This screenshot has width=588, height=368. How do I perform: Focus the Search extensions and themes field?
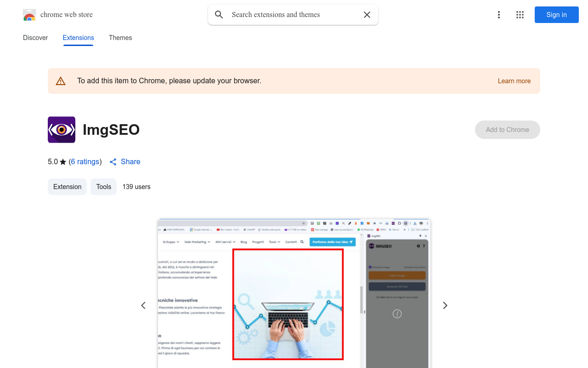point(293,15)
